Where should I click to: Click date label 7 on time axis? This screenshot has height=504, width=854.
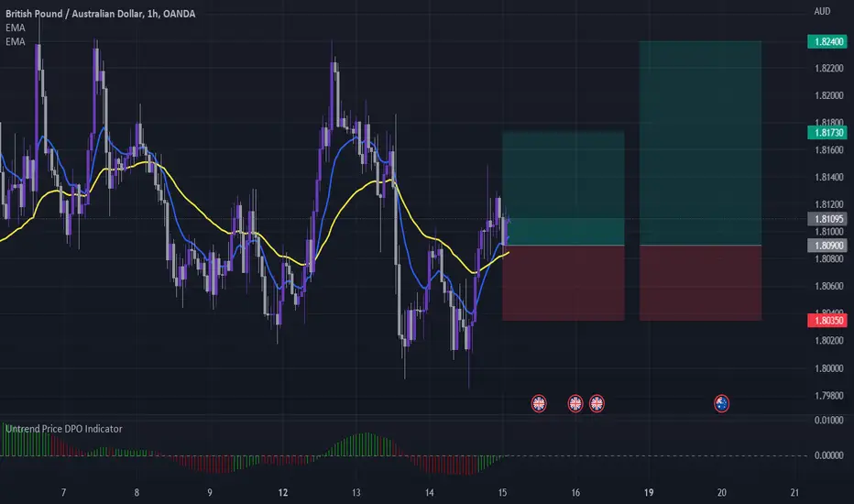pyautogui.click(x=64, y=493)
